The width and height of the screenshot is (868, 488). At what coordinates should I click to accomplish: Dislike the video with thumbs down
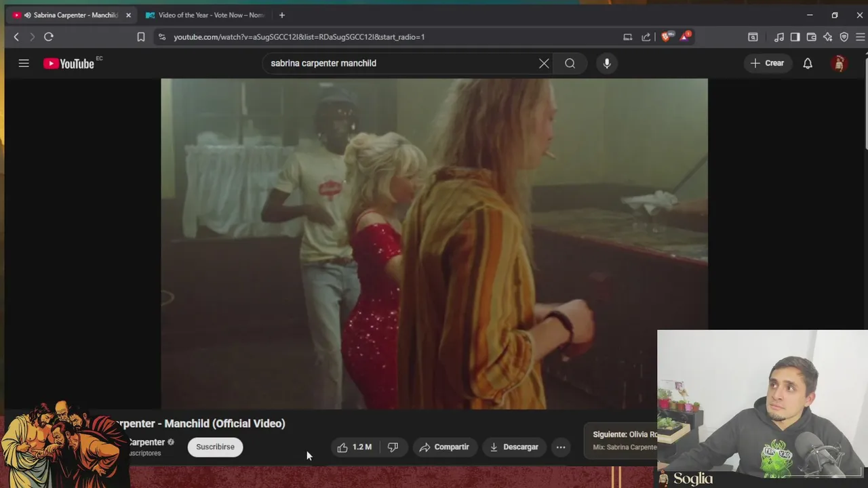click(393, 447)
